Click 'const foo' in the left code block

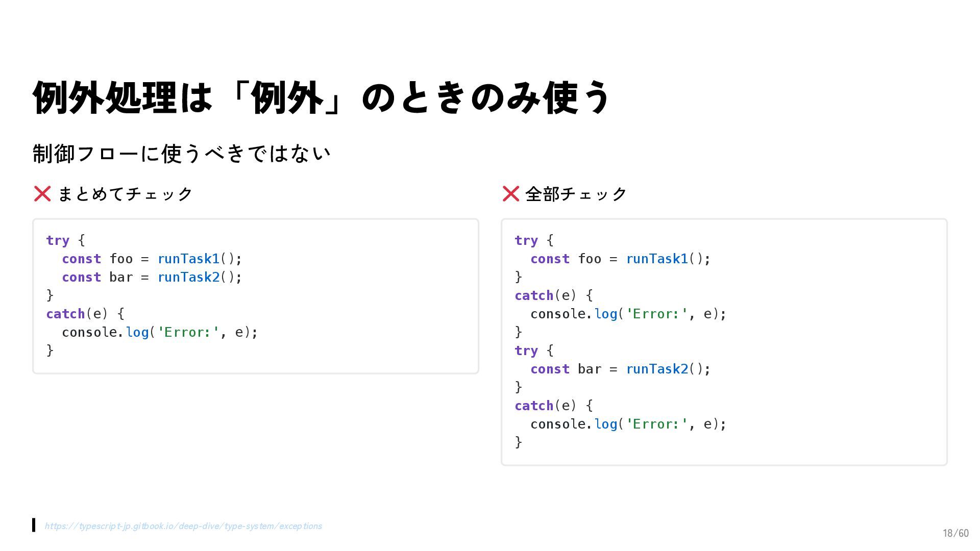click(x=97, y=259)
